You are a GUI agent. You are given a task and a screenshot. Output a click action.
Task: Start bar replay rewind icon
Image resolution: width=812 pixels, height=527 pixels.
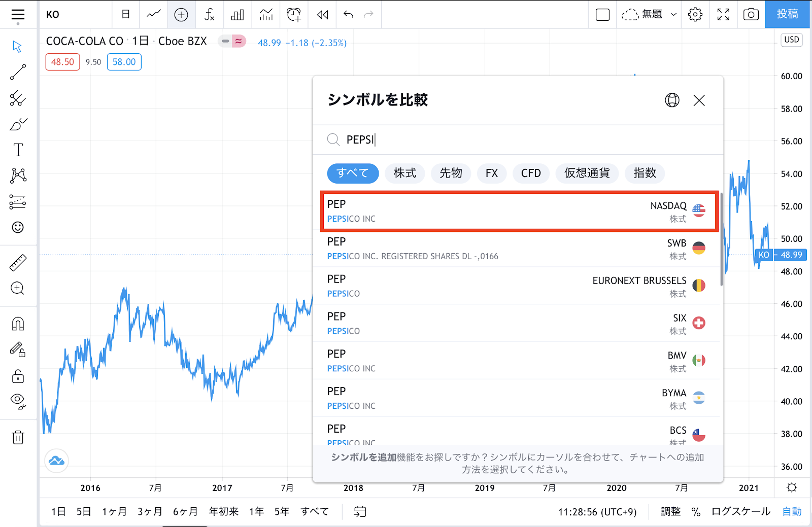323,15
